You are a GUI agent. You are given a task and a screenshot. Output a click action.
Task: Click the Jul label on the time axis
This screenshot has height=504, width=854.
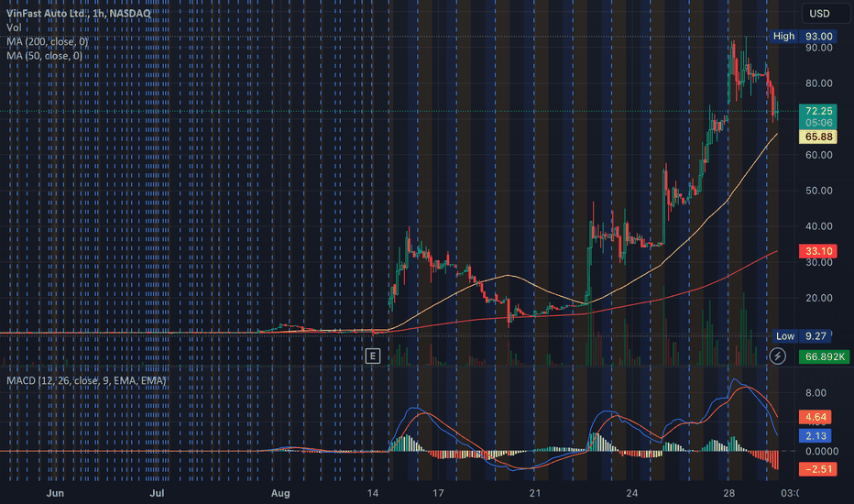157,493
